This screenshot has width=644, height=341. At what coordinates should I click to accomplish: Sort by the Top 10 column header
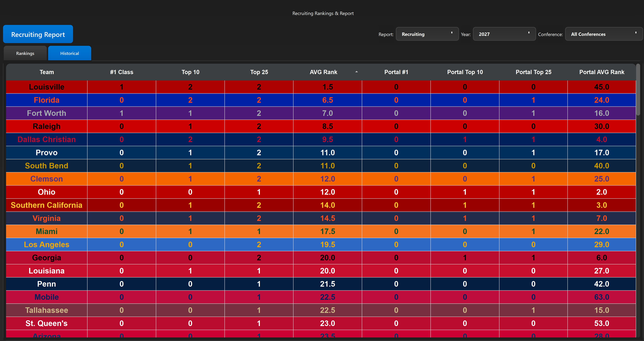click(190, 72)
